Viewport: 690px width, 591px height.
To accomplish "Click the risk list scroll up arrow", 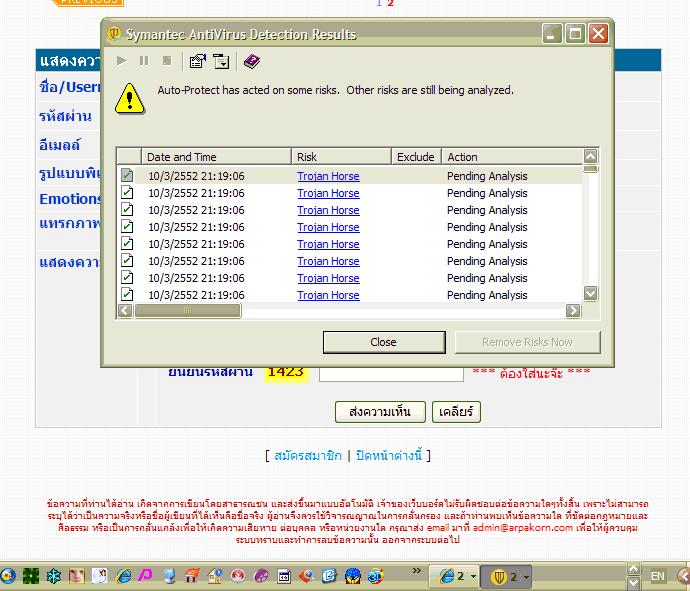I will point(591,156).
